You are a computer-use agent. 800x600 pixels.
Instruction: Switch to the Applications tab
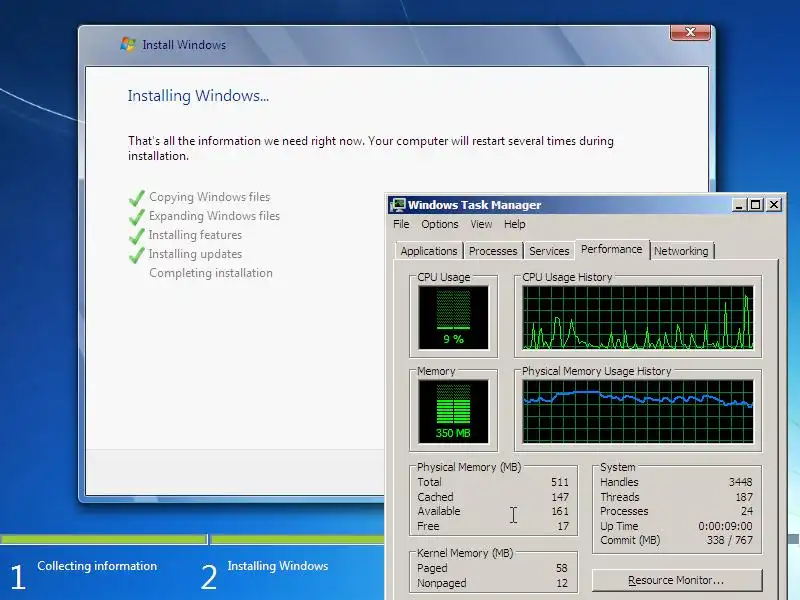pyautogui.click(x=429, y=251)
